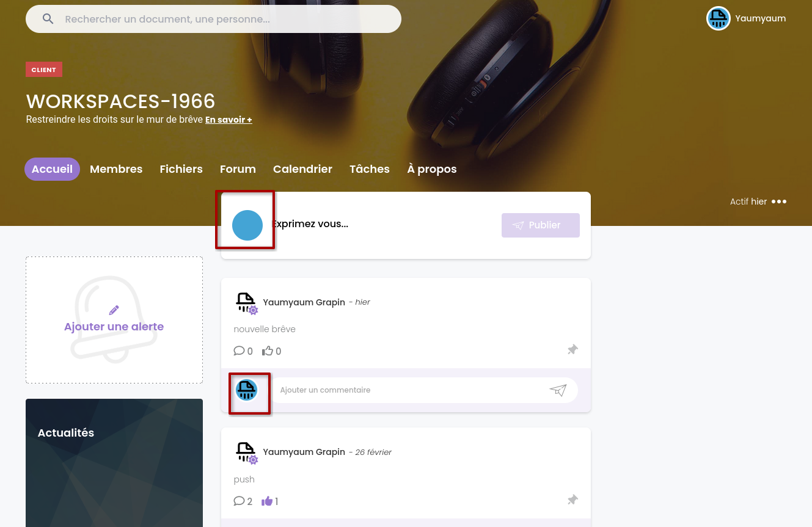Like the 'nouvelle brève' post with thumbs-up
812x527 pixels.
point(268,351)
